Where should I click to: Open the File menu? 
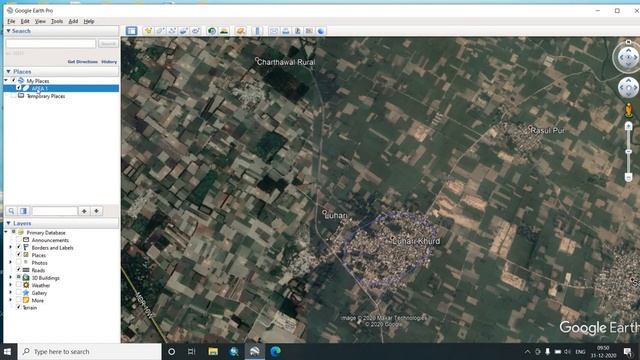pos(11,21)
